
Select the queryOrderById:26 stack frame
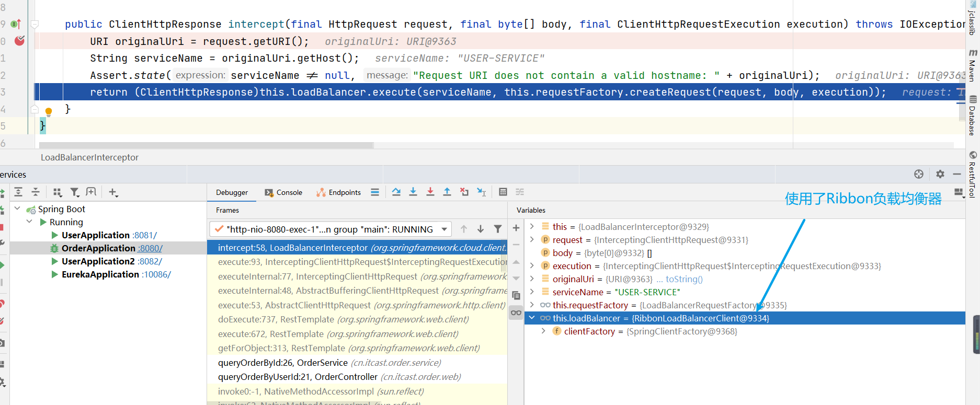pos(282,363)
